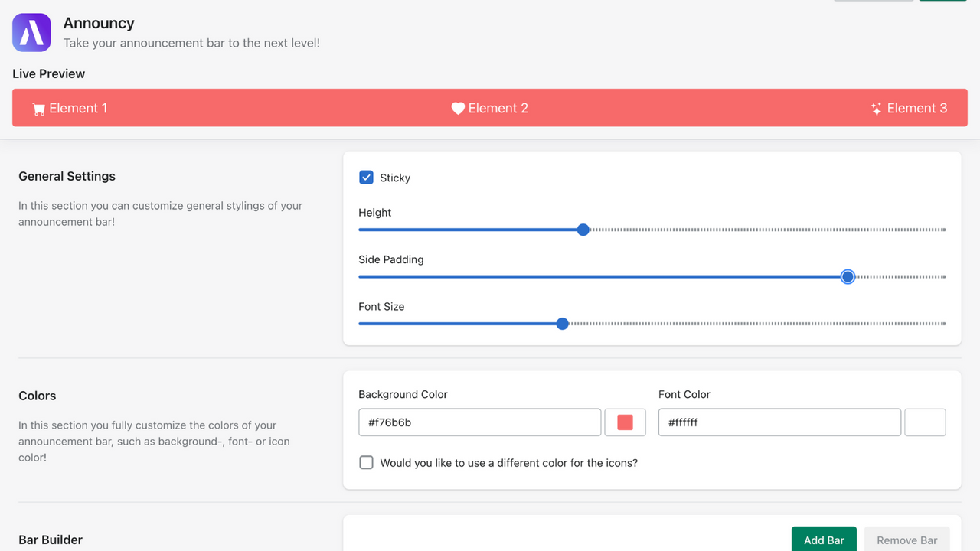This screenshot has width=980, height=551.
Task: Click the tagline 'Take your announcement bar to the next level!'
Action: [x=191, y=43]
